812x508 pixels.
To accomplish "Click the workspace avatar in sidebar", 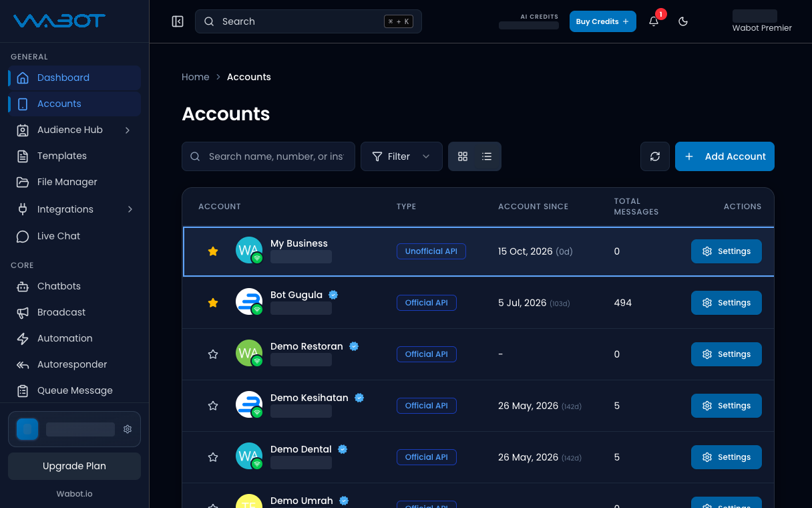I will click(x=27, y=429).
